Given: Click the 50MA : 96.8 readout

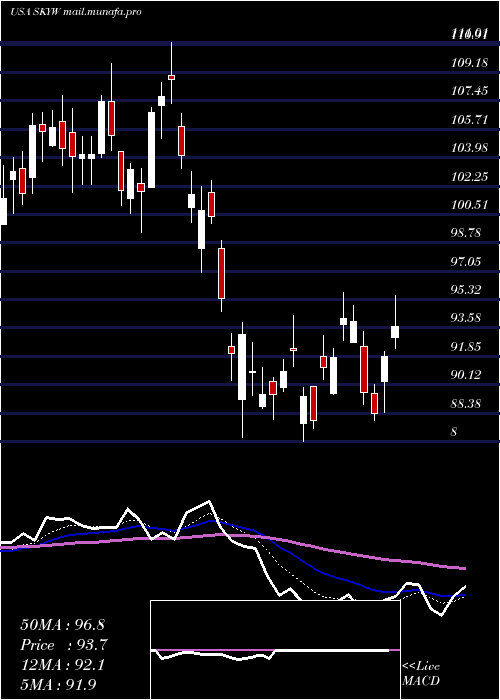Looking at the screenshot, I should point(62,625).
